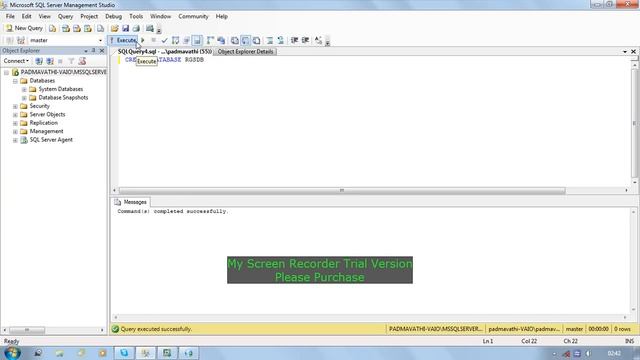The height and width of the screenshot is (360, 640).
Task: Open a new Analysis Services XMLA Query
Action: coord(88,28)
